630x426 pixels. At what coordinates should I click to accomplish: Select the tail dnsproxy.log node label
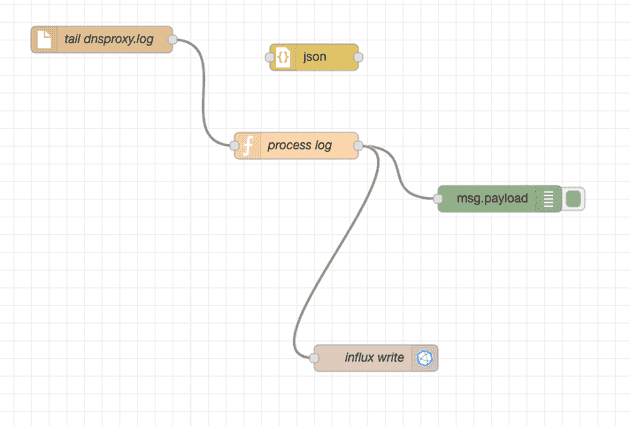click(x=109, y=39)
